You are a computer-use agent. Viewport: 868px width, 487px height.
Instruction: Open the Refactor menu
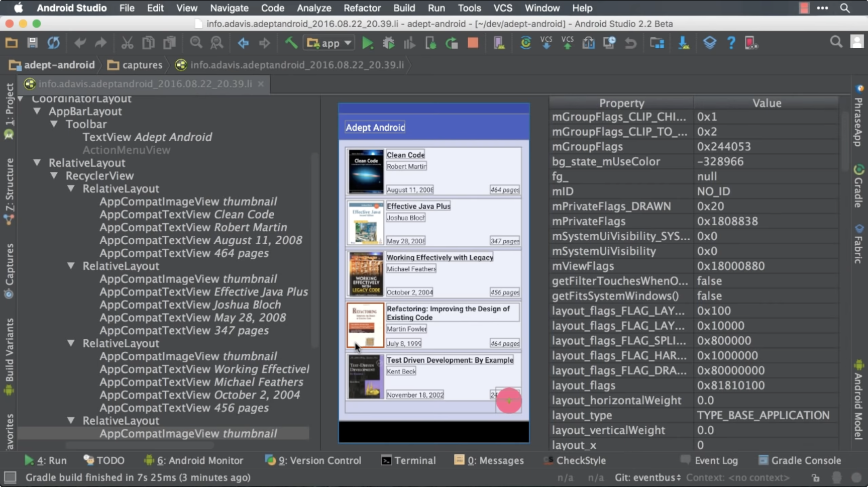tap(362, 8)
